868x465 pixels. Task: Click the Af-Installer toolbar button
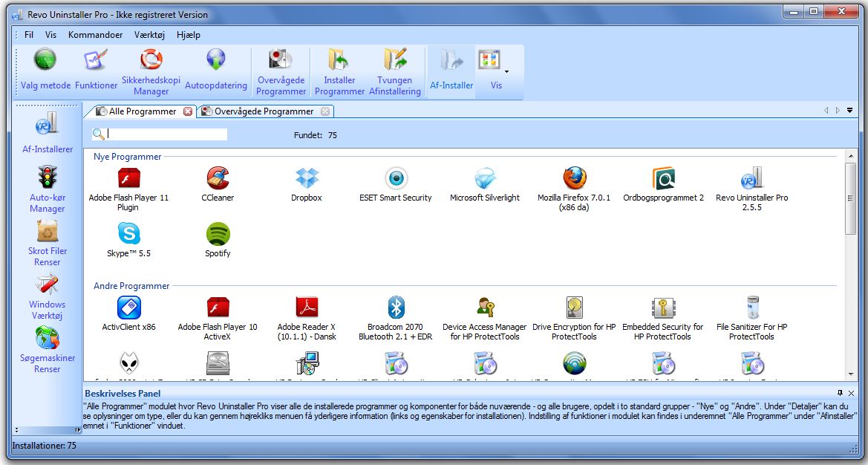click(451, 71)
